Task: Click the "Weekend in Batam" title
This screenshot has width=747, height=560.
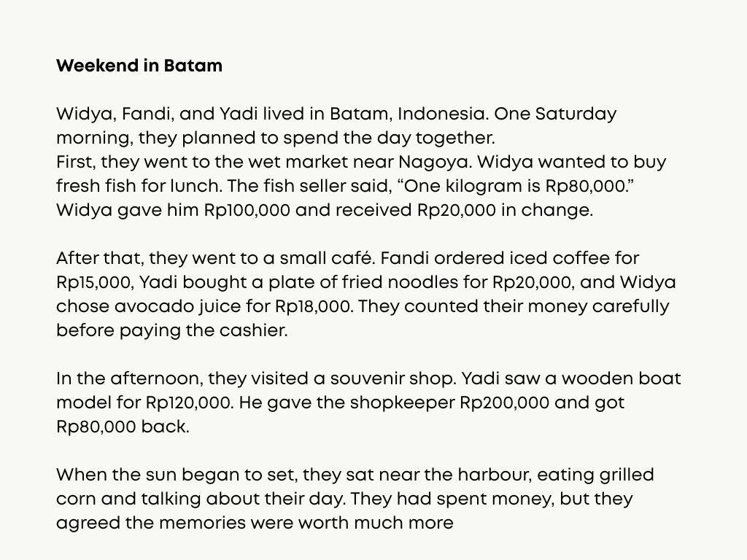Action: pyautogui.click(x=139, y=66)
